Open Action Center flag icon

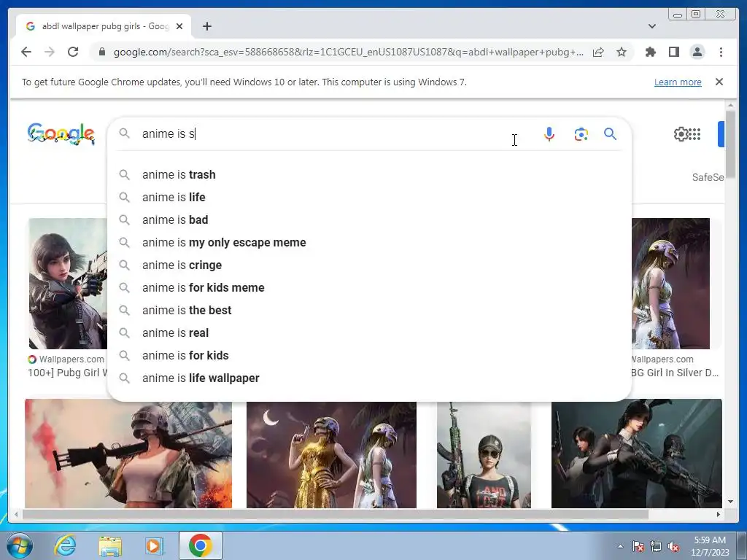pos(638,546)
